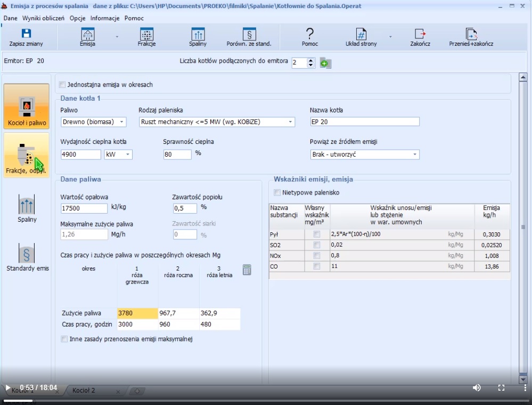Screen dimensions: 532x405
Task: Select the Standardy emis sidebar panel
Action: [27, 257]
